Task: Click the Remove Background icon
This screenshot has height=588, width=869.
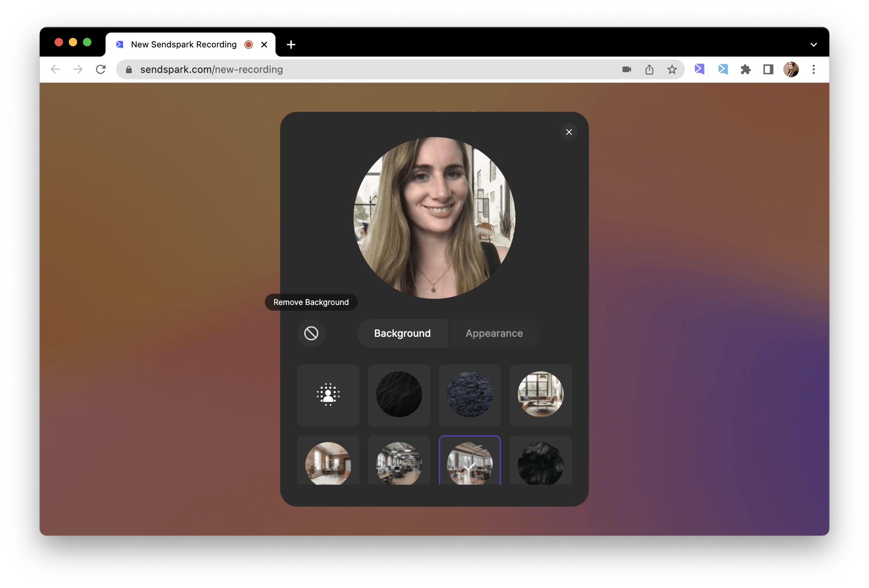Action: [311, 334]
